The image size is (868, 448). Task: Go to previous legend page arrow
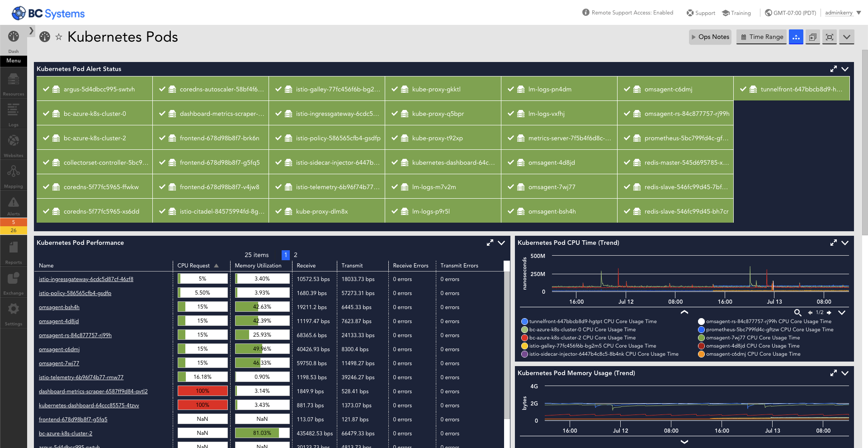click(x=811, y=313)
